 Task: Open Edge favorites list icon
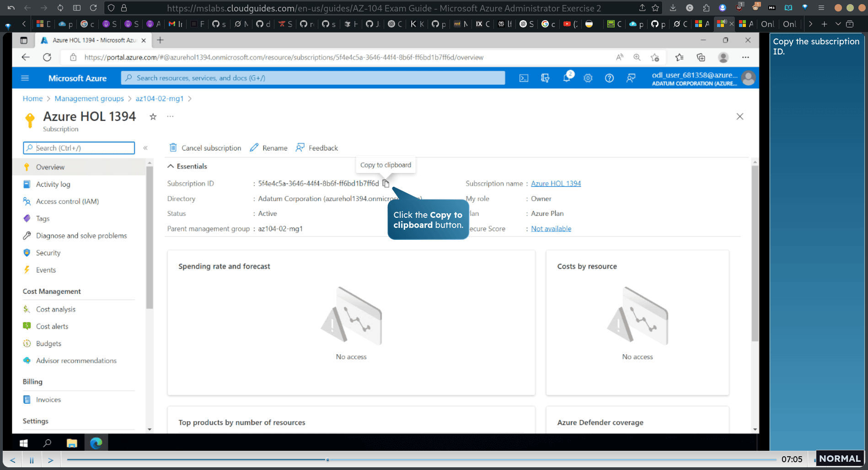point(679,57)
